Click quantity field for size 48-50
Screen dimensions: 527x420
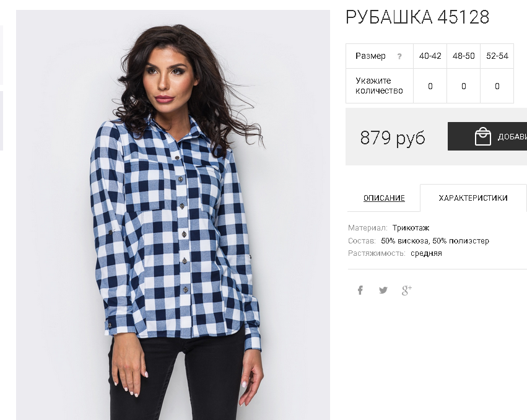463,86
